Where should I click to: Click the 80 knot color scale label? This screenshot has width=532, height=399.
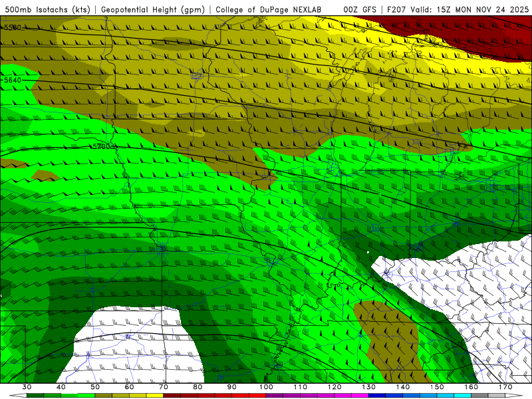(198, 387)
